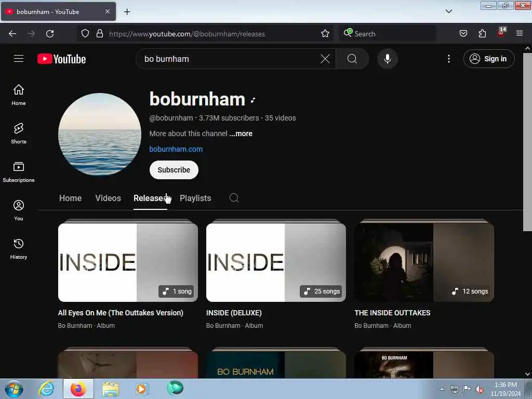Click the scrollbar down arrow
Image resolution: width=532 pixels, height=399 pixels.
[527, 374]
